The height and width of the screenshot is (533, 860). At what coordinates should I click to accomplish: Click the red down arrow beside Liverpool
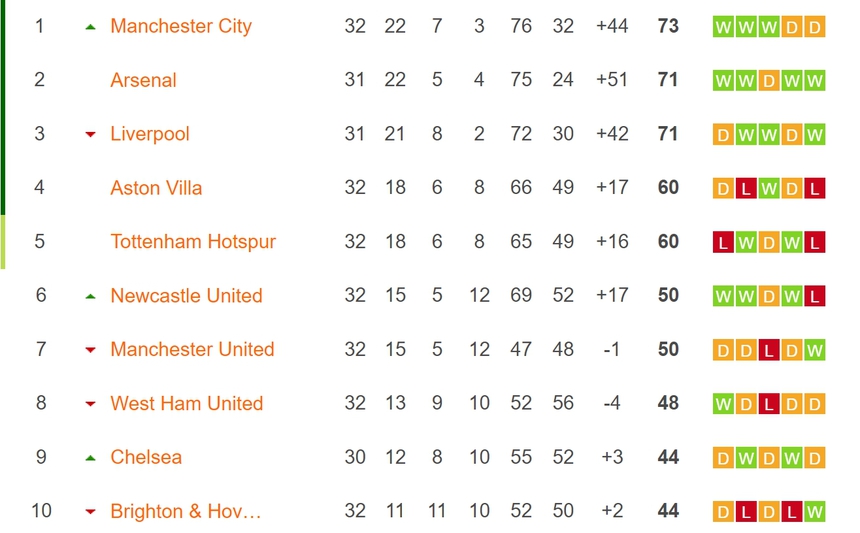pyautogui.click(x=91, y=135)
